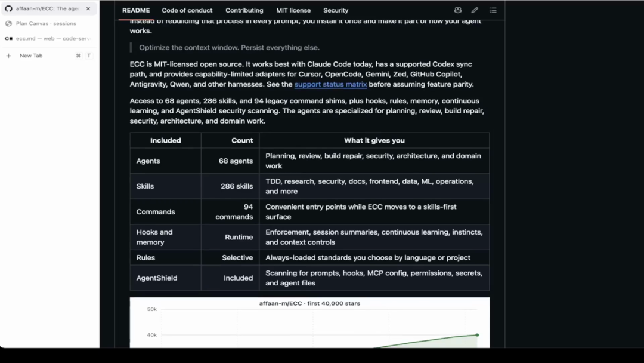Click the Selective count cell
Screen dimensions: 644x363
point(230,258)
